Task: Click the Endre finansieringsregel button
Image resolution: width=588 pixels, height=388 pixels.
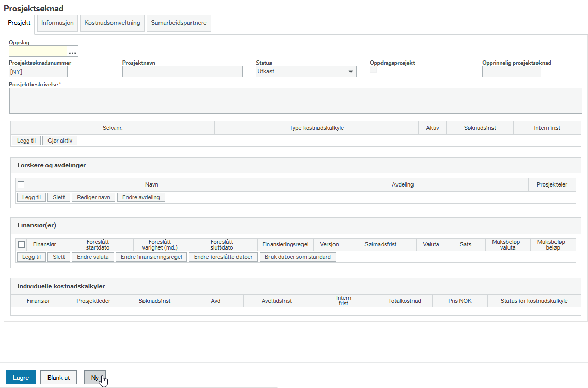Action: point(151,257)
